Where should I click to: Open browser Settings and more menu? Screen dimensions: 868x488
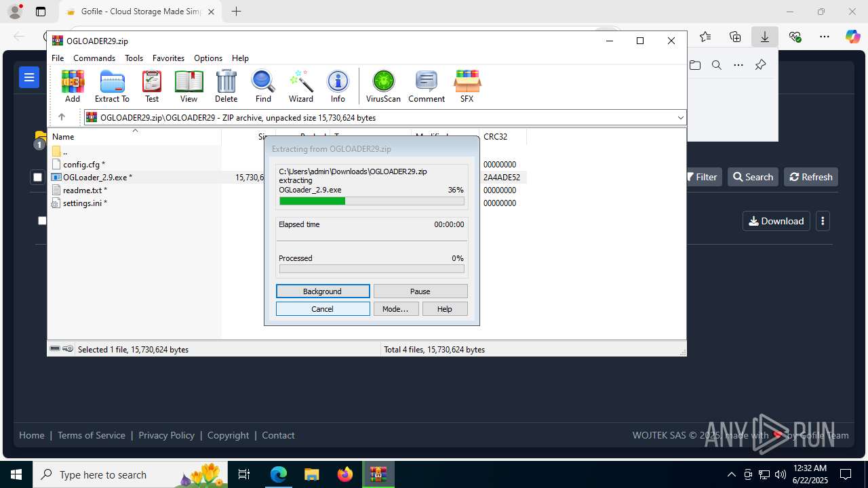point(824,37)
